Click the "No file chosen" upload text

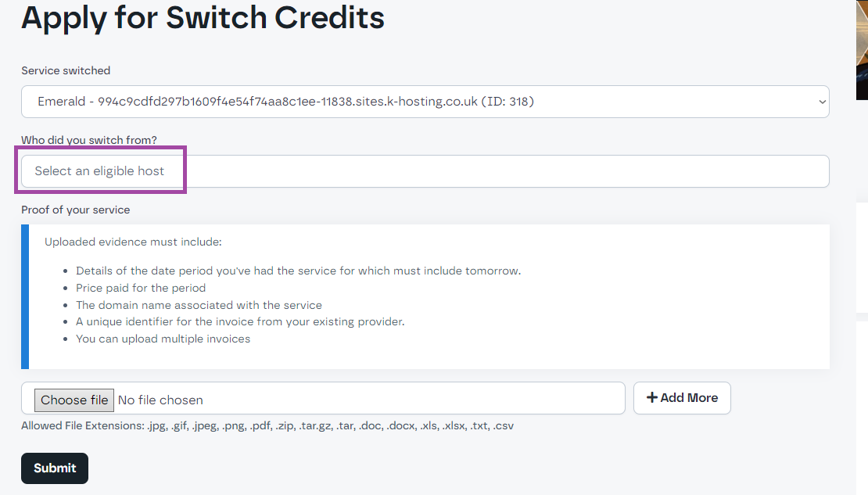pos(160,400)
